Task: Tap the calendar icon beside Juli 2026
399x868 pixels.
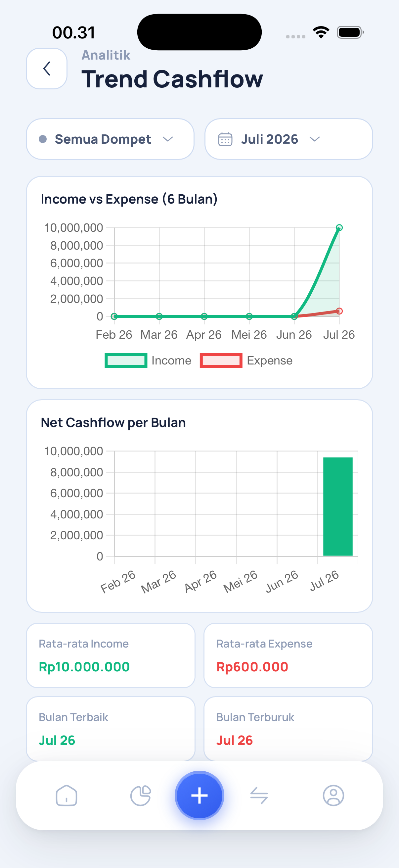Action: click(225, 139)
